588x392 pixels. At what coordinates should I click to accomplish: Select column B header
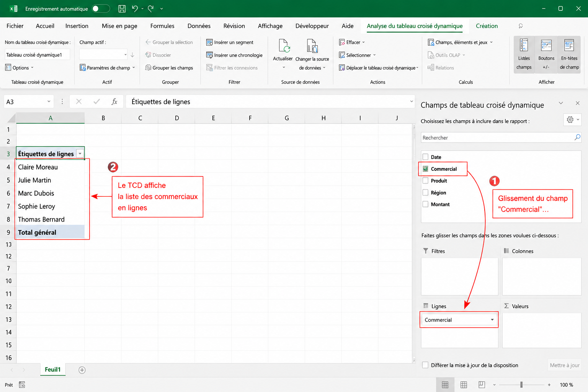click(103, 118)
